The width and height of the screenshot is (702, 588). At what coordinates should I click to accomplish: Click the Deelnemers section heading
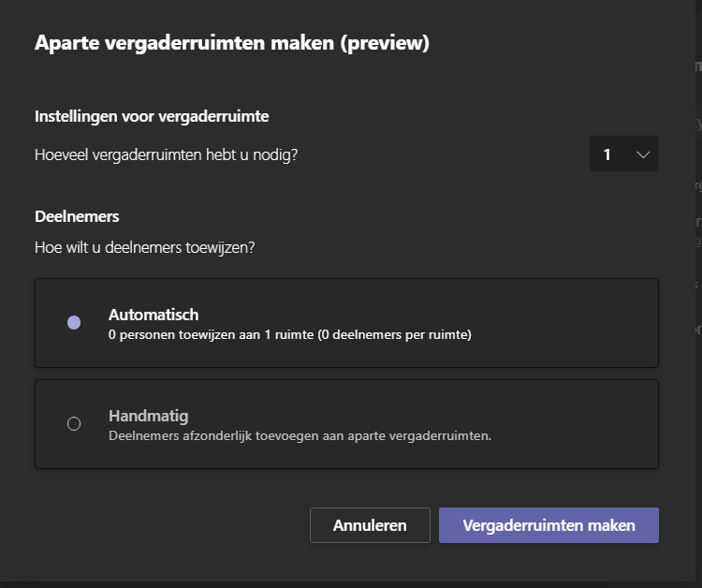pyautogui.click(x=77, y=216)
